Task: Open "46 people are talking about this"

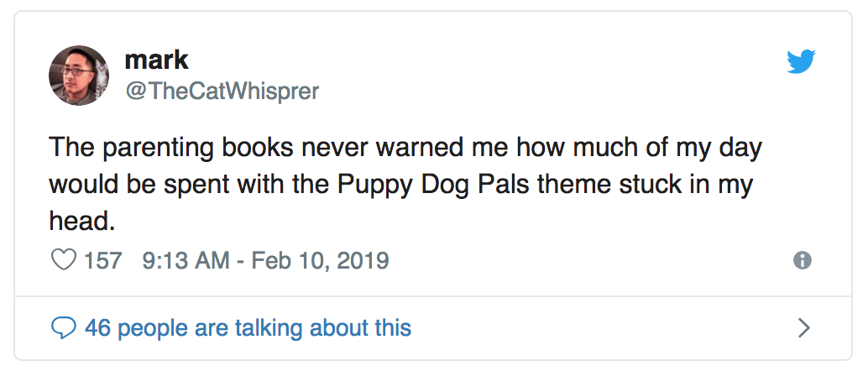Action: [x=248, y=328]
